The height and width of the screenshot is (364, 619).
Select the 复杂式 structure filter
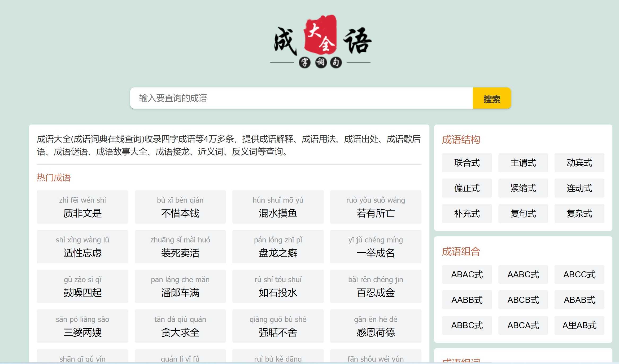[x=579, y=214]
